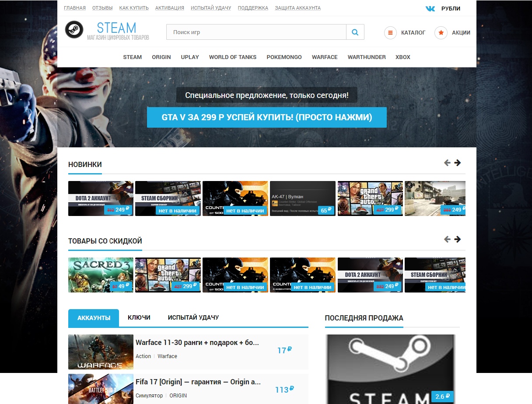This screenshot has width=532, height=404.
Task: Select ORIGIN category in navigation bar
Action: coord(161,57)
